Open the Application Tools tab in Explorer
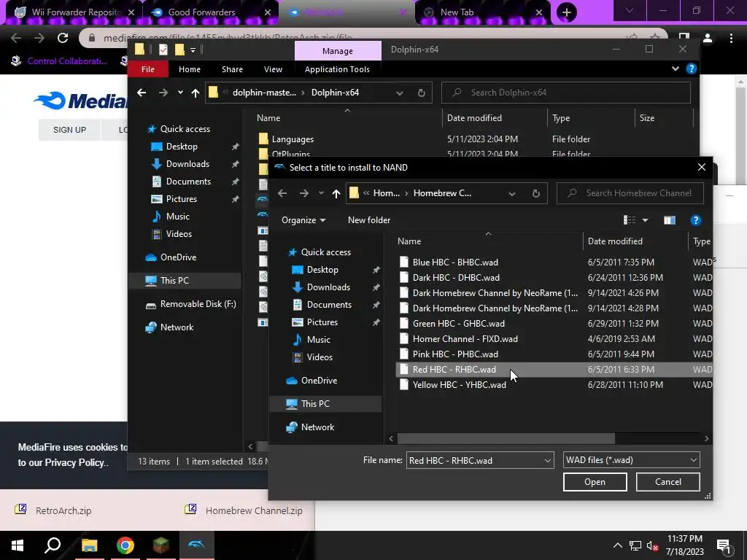This screenshot has width=747, height=560. [x=337, y=69]
